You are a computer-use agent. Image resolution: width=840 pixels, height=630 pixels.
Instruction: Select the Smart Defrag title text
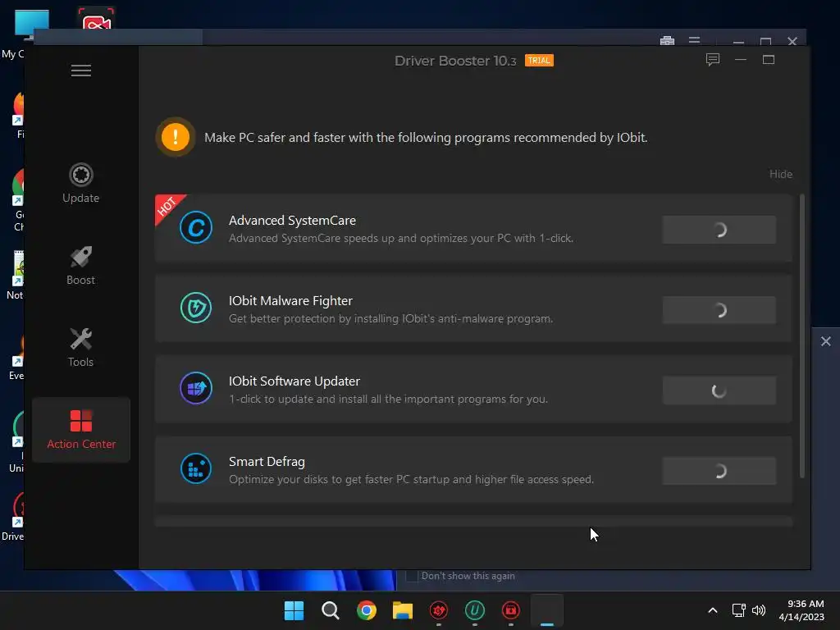click(x=267, y=462)
